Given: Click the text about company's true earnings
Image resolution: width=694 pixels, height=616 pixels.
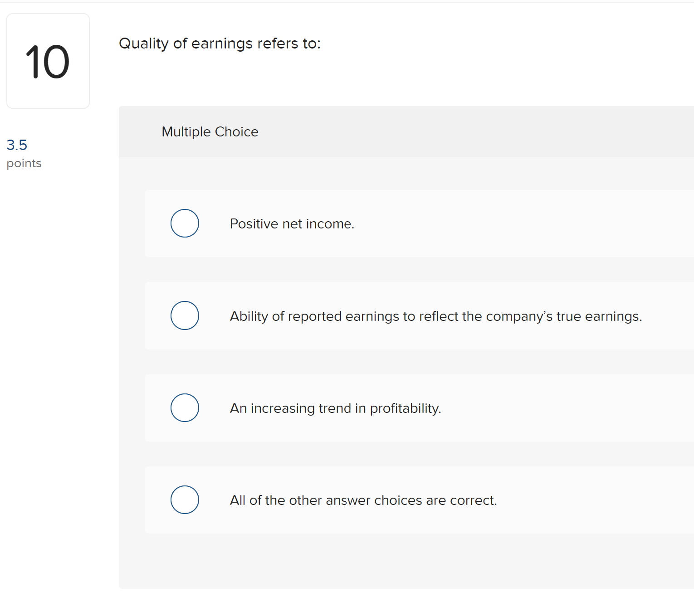Looking at the screenshot, I should pos(435,316).
